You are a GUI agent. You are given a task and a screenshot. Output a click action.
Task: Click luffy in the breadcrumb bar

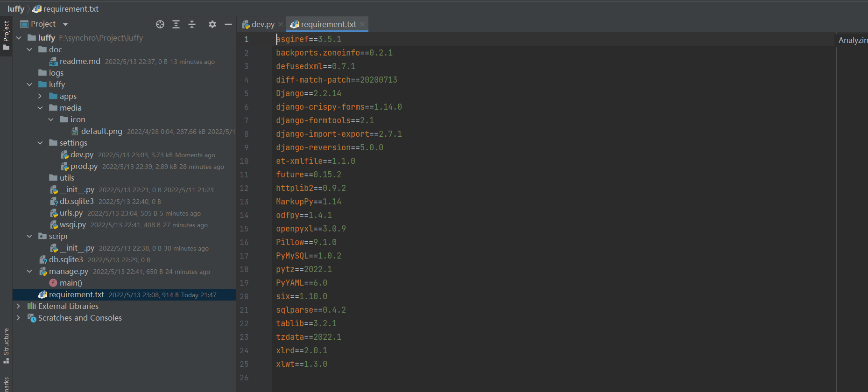click(16, 9)
